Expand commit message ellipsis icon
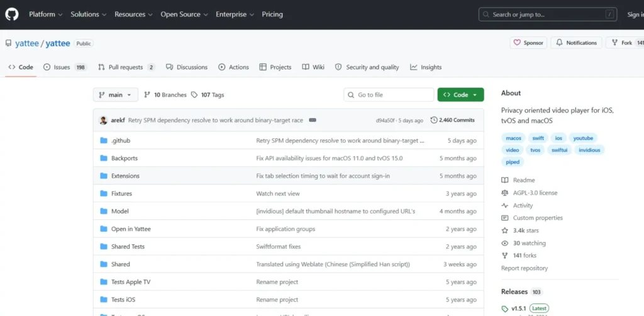644x316 pixels. [313, 120]
